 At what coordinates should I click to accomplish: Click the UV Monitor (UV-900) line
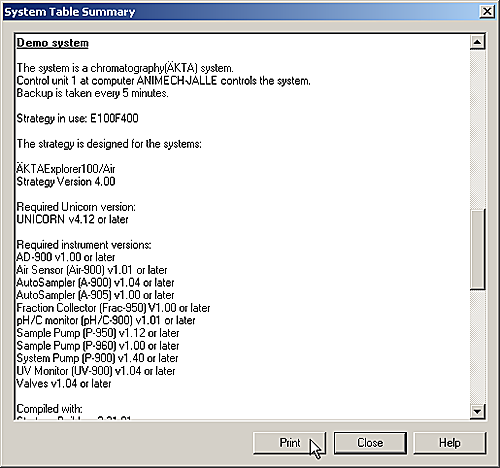(x=96, y=371)
